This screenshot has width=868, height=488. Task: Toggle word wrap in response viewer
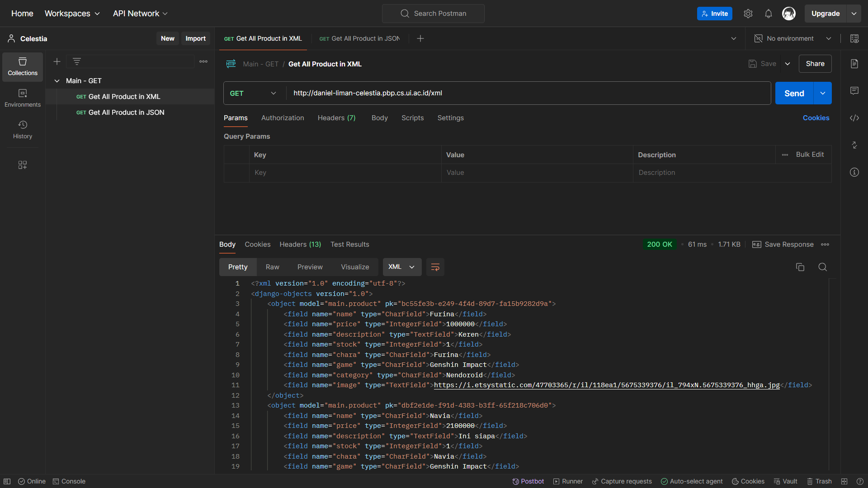pyautogui.click(x=435, y=267)
